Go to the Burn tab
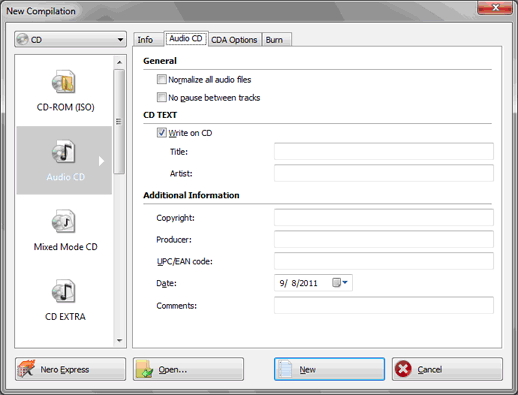This screenshot has width=518, height=395. click(x=276, y=40)
